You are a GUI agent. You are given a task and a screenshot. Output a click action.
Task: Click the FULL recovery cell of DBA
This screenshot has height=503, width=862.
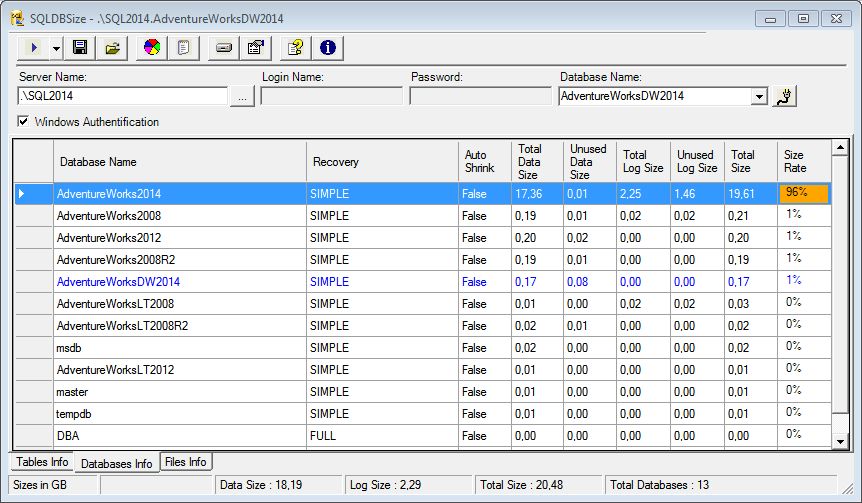click(x=383, y=435)
